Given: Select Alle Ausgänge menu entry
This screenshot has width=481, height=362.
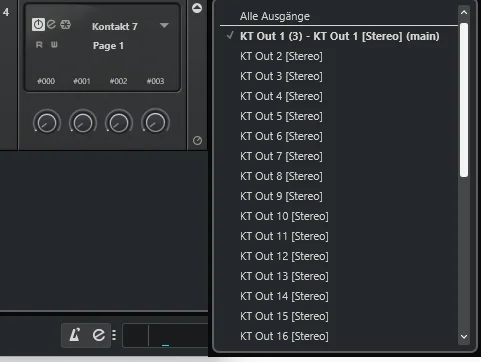Looking at the screenshot, I should 339,16.
